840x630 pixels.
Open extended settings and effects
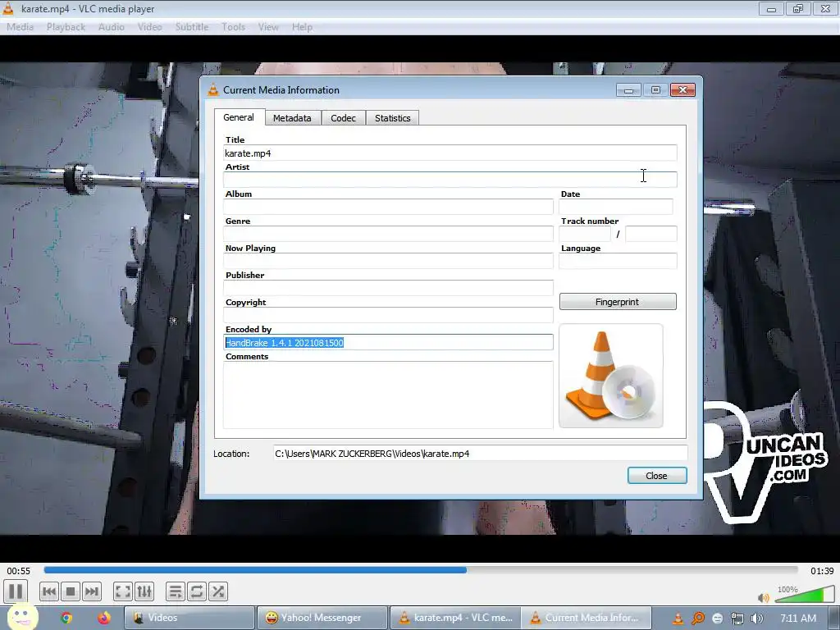click(144, 592)
